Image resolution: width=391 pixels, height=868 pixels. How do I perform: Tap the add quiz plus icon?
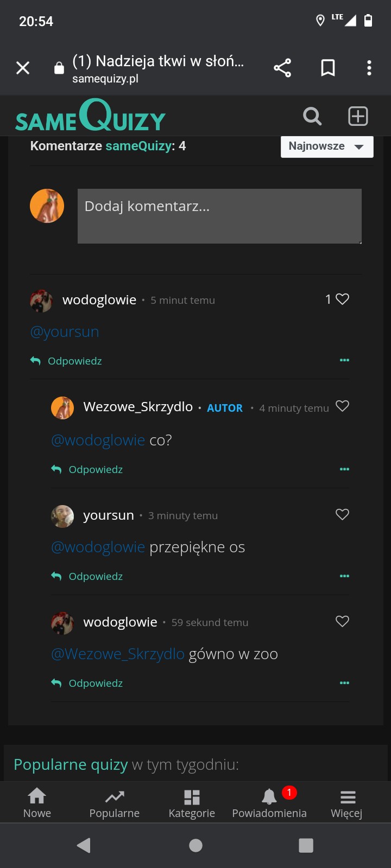coord(358,116)
